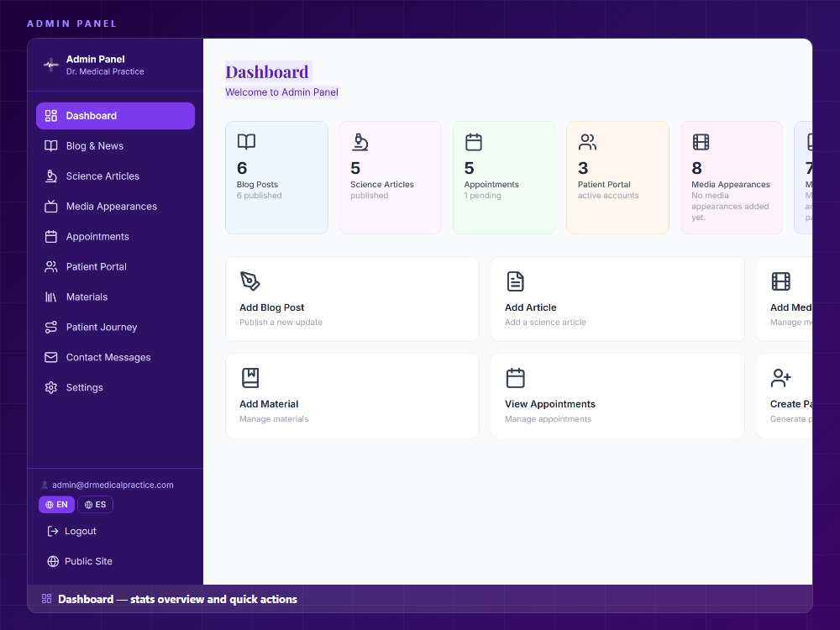Click Add Article quick action
The image size is (840, 630).
(x=617, y=299)
